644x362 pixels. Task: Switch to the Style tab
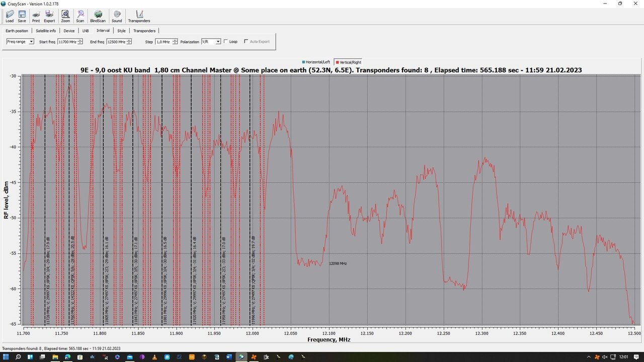click(x=121, y=31)
